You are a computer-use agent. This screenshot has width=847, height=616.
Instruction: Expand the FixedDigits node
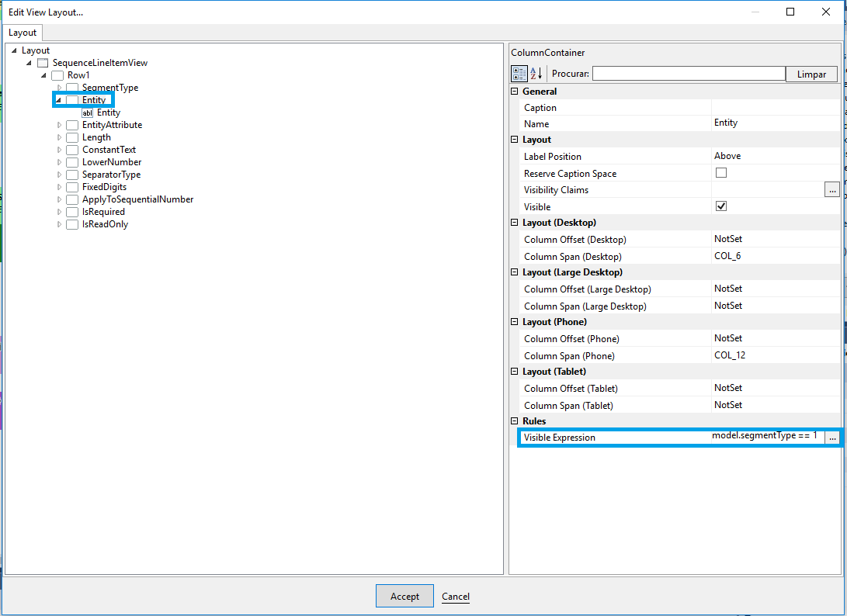tap(59, 187)
